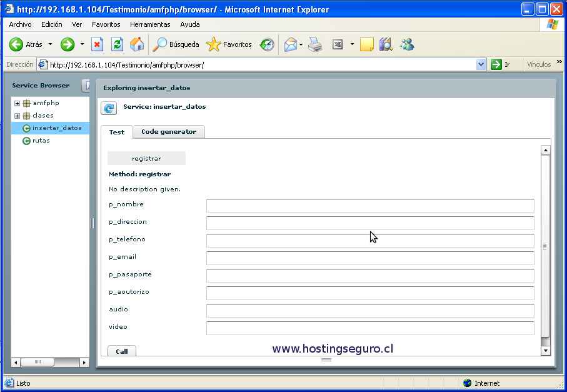Click the green forward arrow icon
567x392 pixels.
(68, 44)
